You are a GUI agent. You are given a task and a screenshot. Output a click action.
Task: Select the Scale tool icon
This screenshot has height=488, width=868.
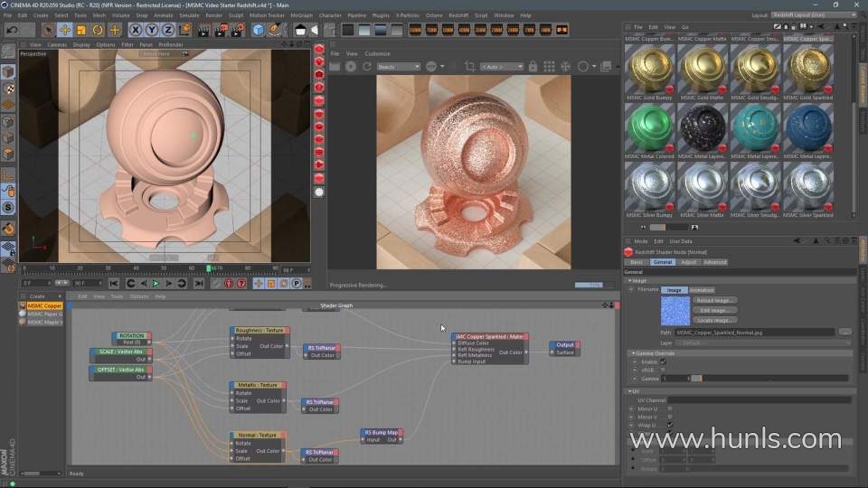click(x=81, y=30)
